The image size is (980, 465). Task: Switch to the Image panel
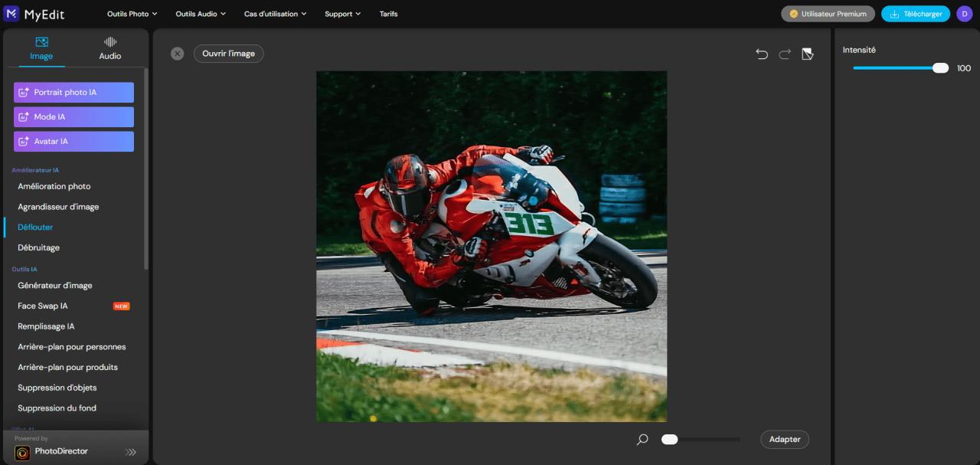[x=41, y=48]
